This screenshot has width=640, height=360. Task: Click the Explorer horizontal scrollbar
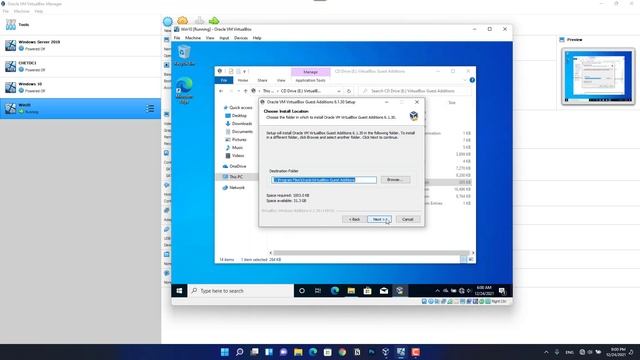371,253
